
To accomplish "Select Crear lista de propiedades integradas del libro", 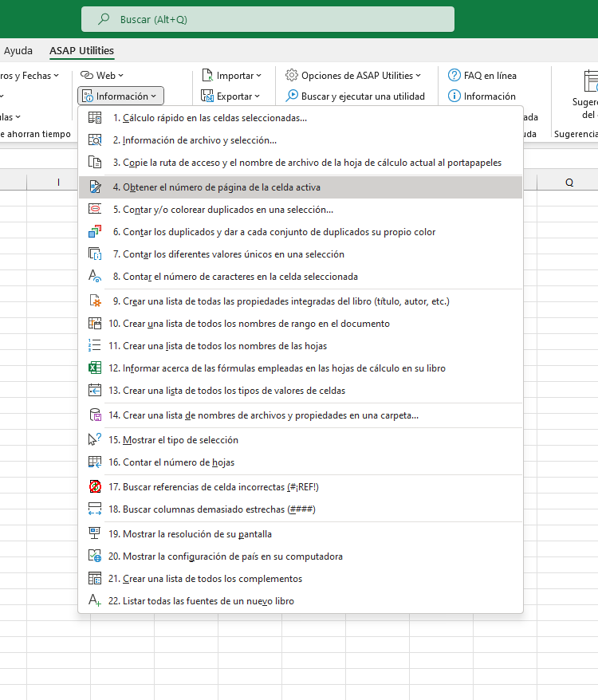I will click(301, 301).
